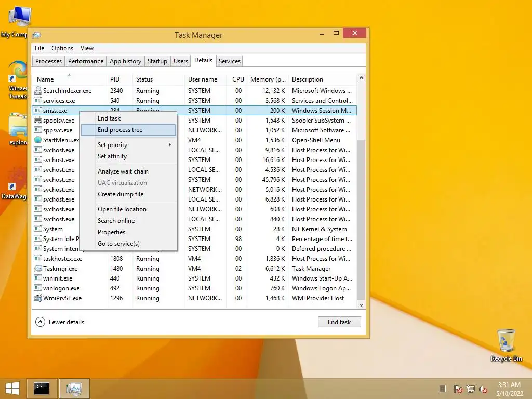This screenshot has width=532, height=399.
Task: Switch to the Startup tab
Action: tap(157, 61)
